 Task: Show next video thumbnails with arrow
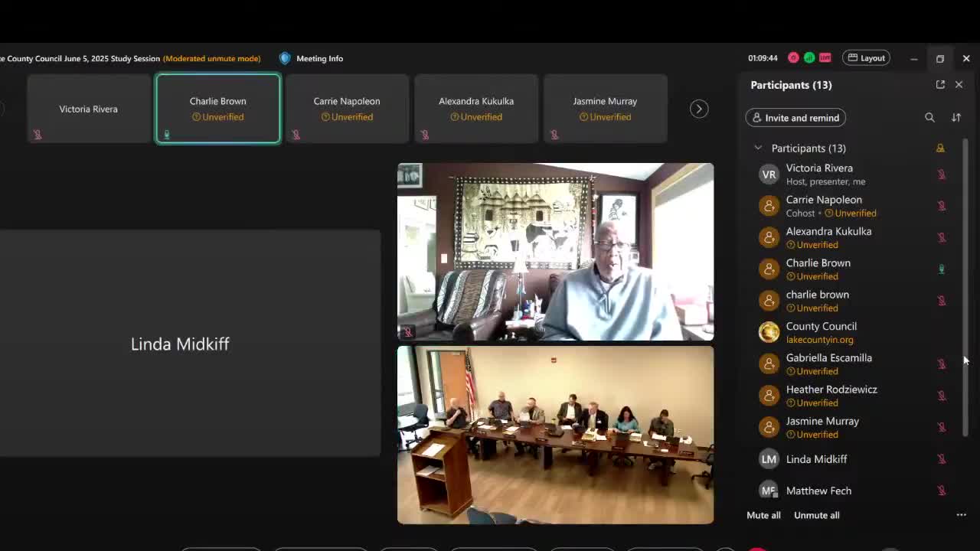(x=698, y=109)
